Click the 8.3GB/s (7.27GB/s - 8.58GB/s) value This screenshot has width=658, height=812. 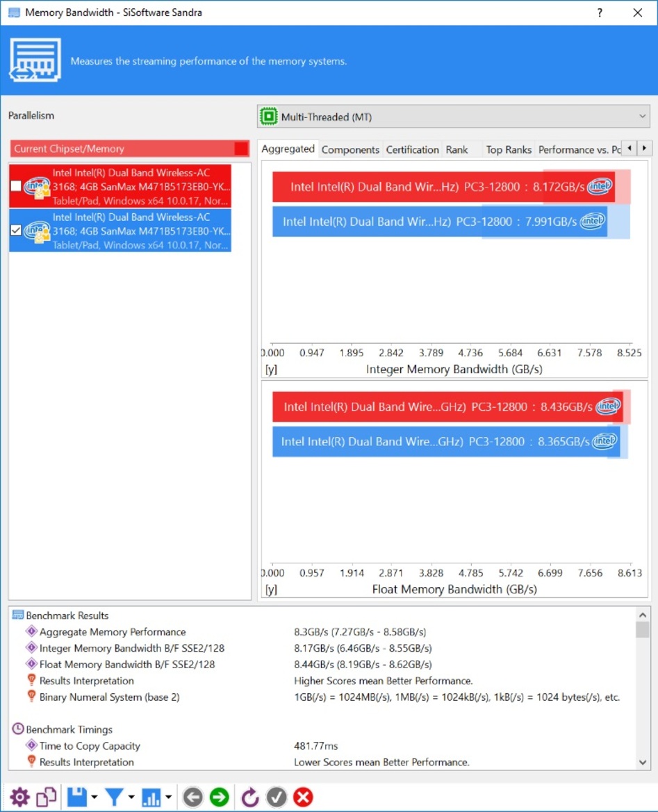(x=360, y=632)
